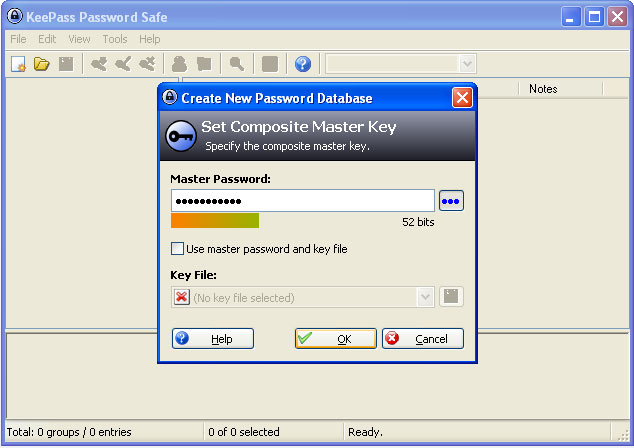The width and height of the screenshot is (634, 448).
Task: Click the status bar resize grip
Action: [623, 434]
